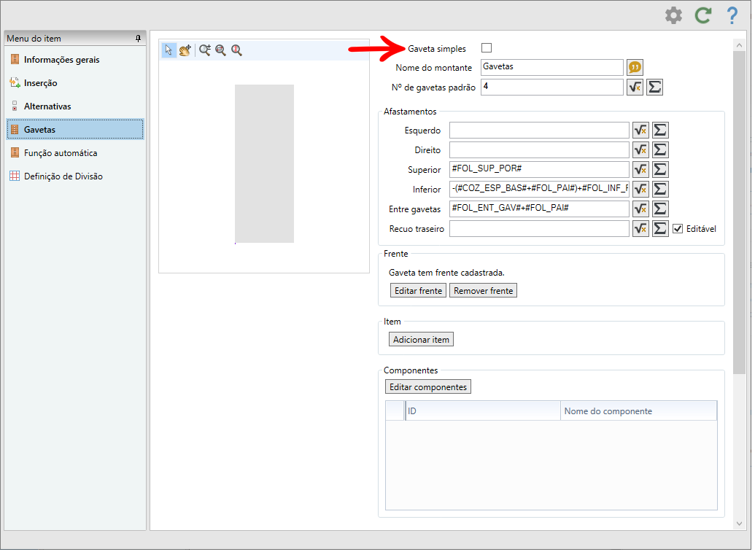
Task: Click sigma icon for Entre gavetas
Action: 661,209
